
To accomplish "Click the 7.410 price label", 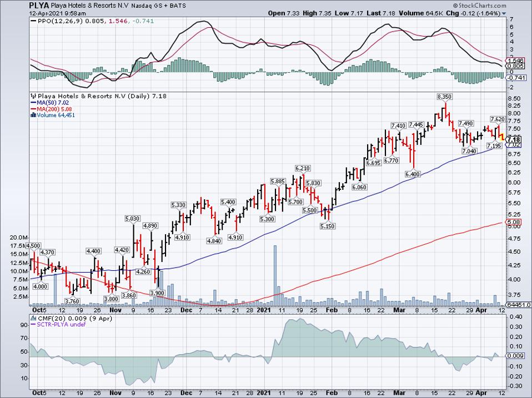I will [398, 126].
